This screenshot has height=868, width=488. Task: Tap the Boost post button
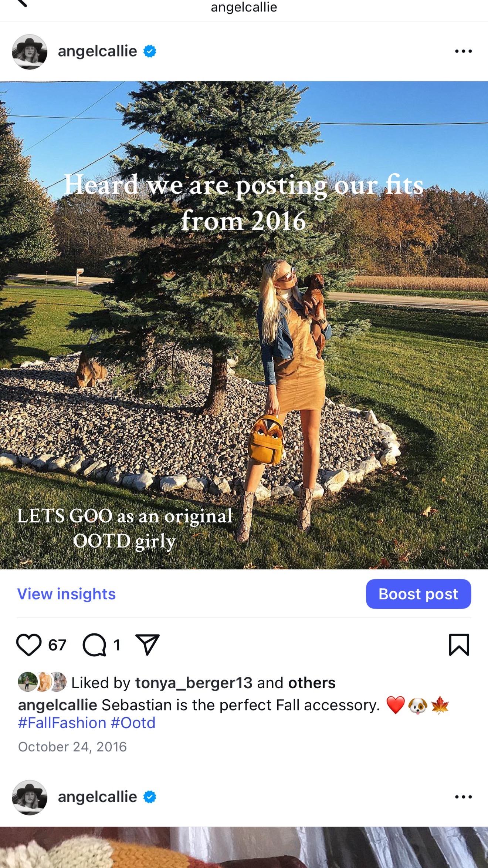pos(418,594)
